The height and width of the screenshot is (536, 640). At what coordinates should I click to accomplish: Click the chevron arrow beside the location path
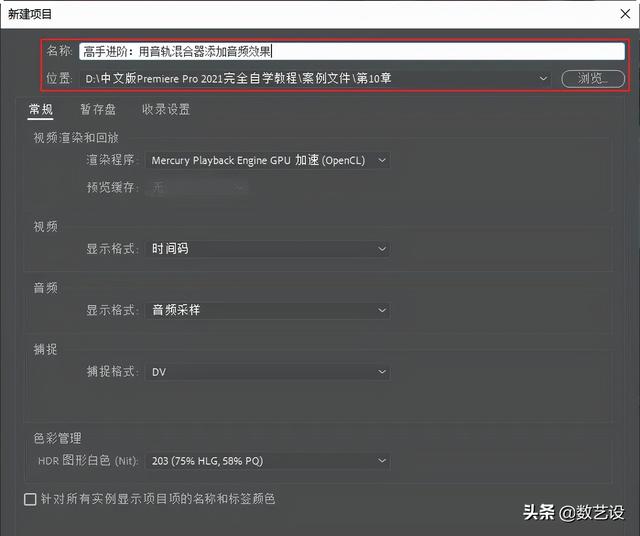[x=543, y=78]
